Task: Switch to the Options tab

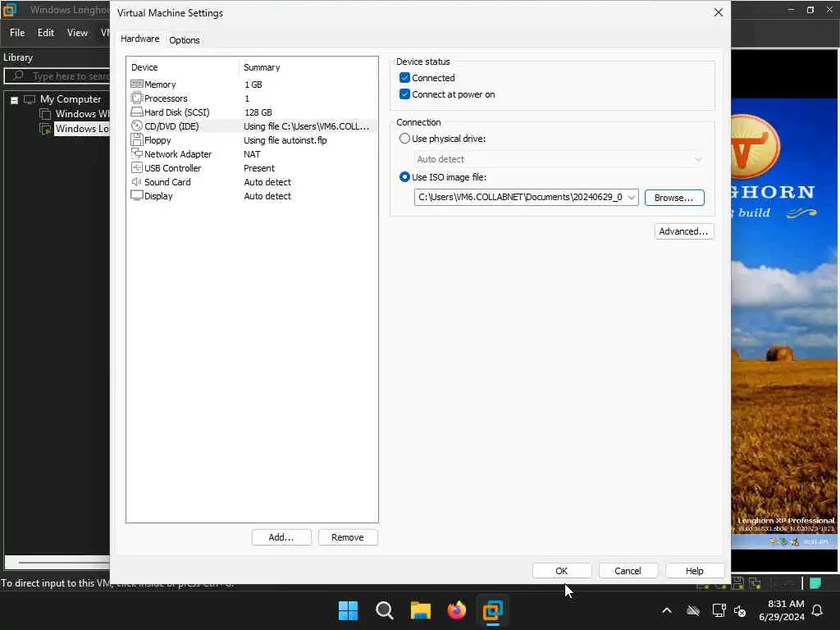Action: click(x=185, y=39)
